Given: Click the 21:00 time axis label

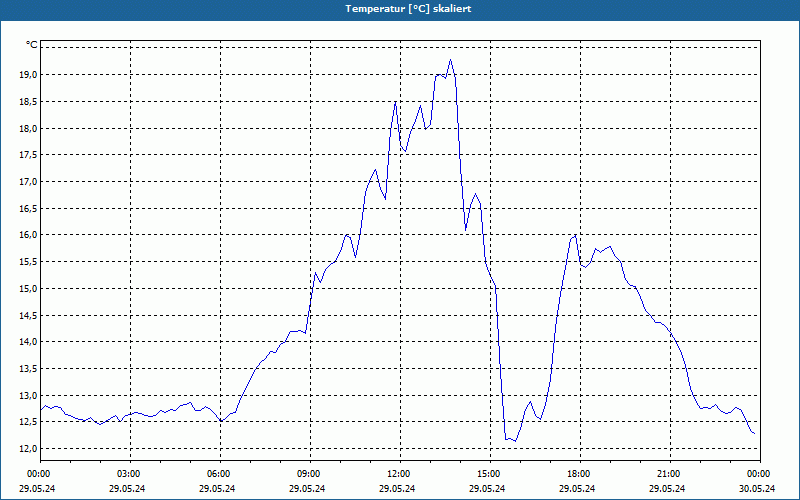Looking at the screenshot, I should [668, 474].
